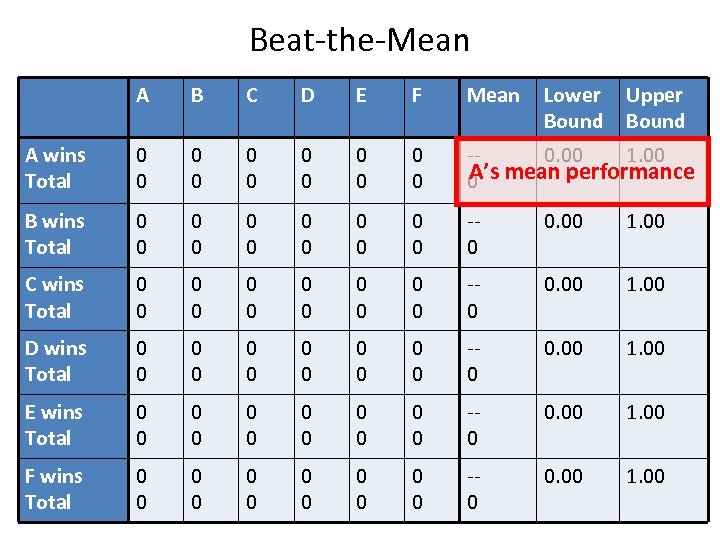Click column header A

coord(143,96)
